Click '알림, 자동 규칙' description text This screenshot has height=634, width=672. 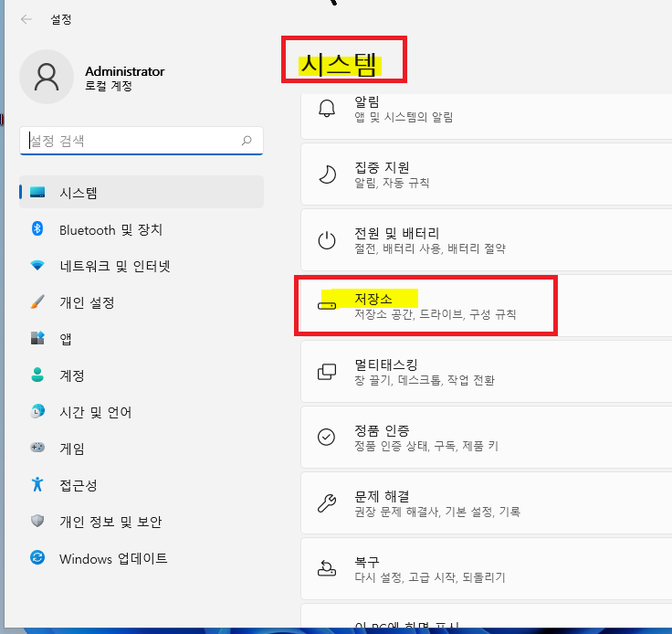tap(392, 183)
